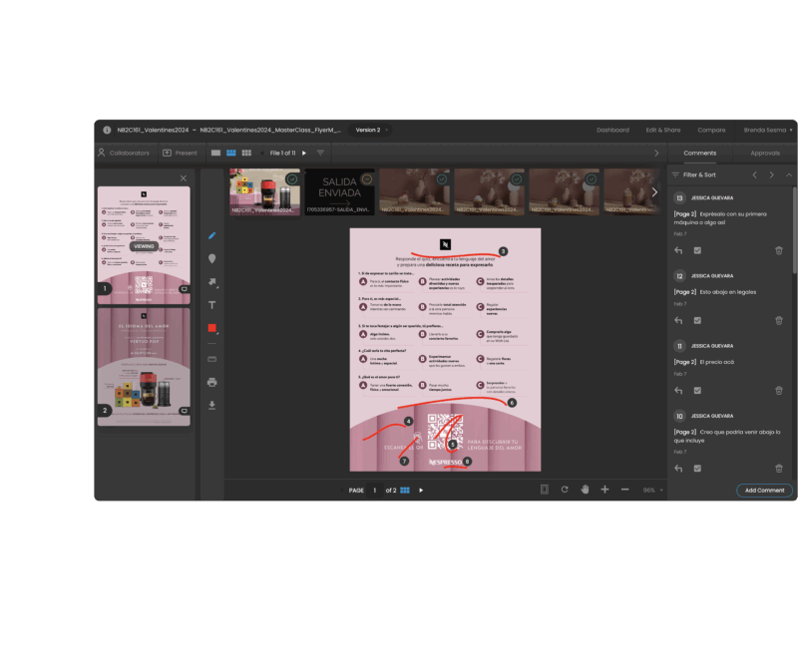The image size is (798, 672).
Task: Select the hand pan tool
Action: pyautogui.click(x=586, y=490)
